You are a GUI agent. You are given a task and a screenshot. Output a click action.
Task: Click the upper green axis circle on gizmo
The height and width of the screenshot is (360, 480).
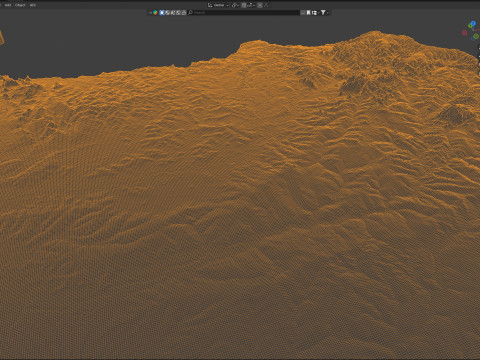470,26
